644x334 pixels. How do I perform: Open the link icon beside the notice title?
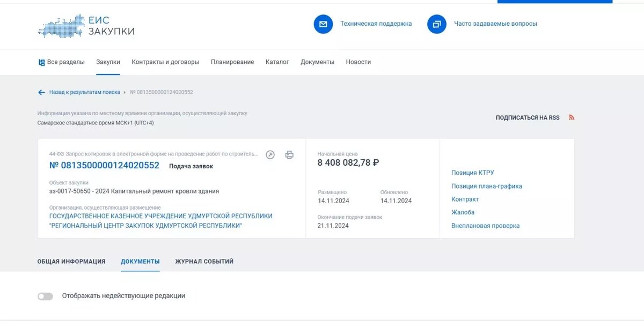pos(269,154)
